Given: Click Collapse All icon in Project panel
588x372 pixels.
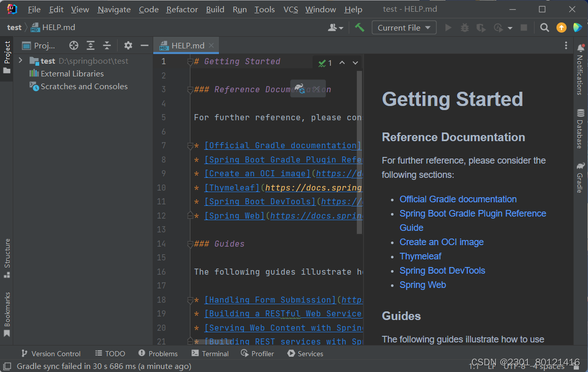Looking at the screenshot, I should (107, 45).
